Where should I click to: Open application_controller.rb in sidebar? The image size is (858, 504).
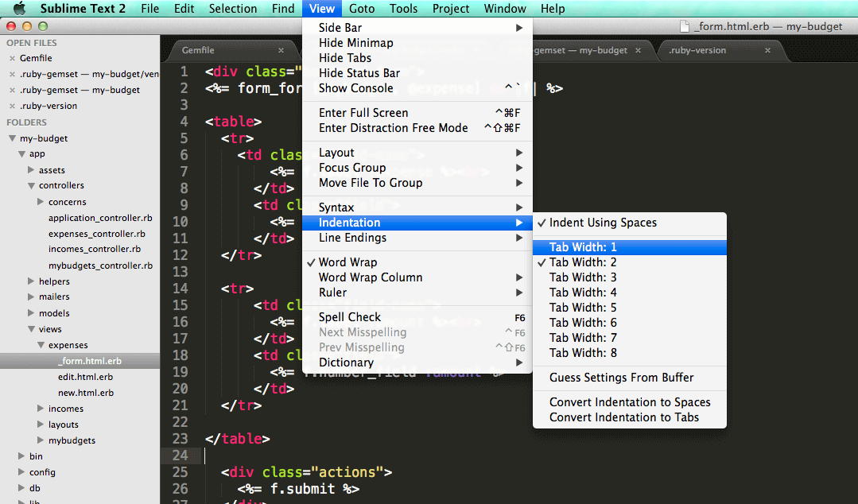click(x=100, y=218)
